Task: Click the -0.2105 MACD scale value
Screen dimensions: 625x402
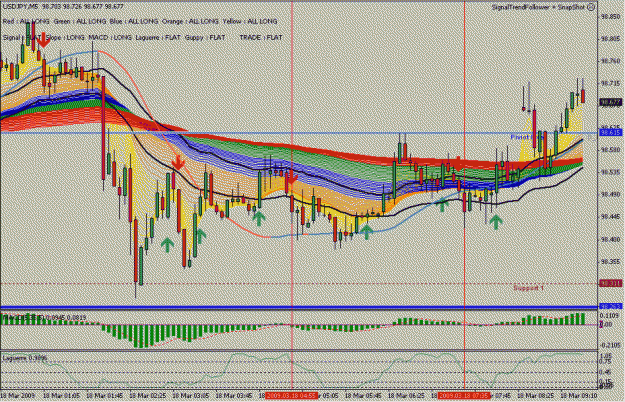Action: pos(611,345)
